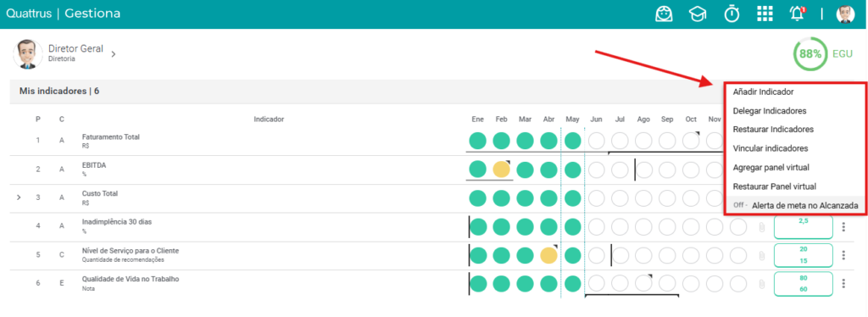Open the support agent icon in header
The width and height of the screenshot is (868, 317).
tap(664, 14)
